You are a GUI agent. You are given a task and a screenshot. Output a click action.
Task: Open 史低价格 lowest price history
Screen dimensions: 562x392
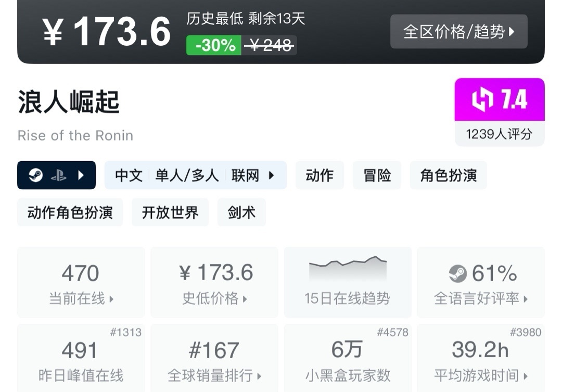214,298
